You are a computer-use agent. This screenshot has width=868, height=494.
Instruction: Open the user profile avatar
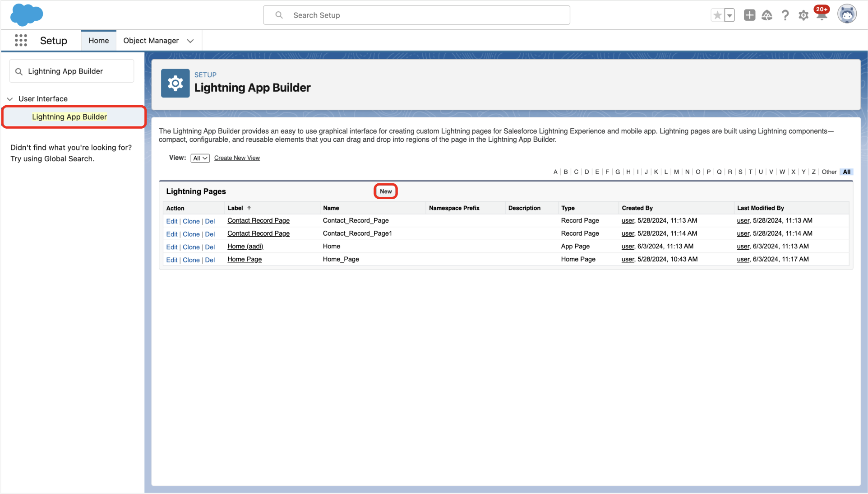point(847,14)
